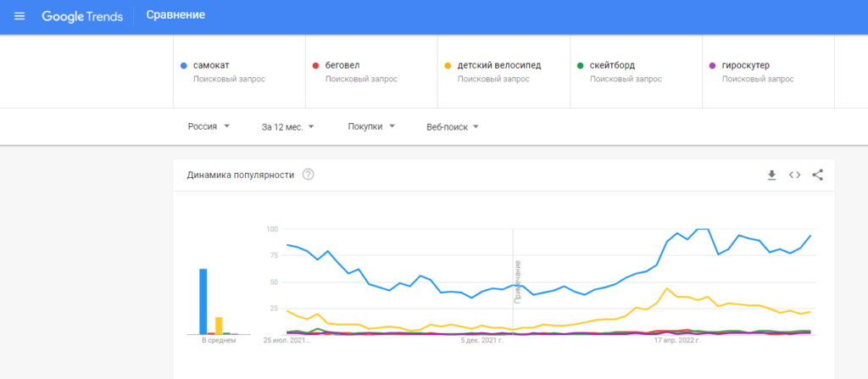Click the blue average bar for самокат

pyautogui.click(x=203, y=301)
